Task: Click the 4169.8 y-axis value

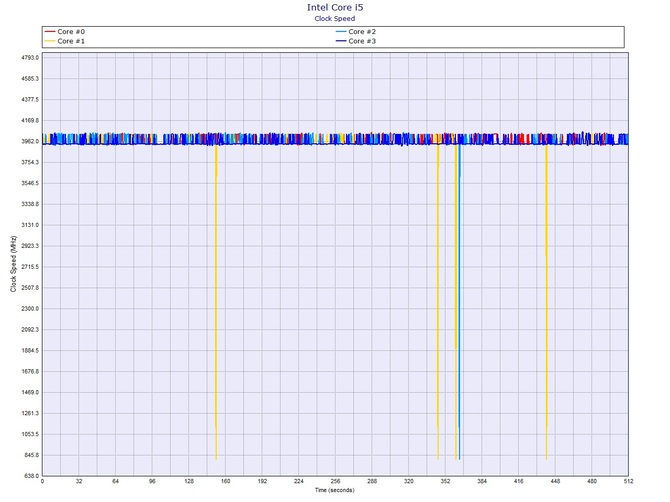Action: coord(30,120)
